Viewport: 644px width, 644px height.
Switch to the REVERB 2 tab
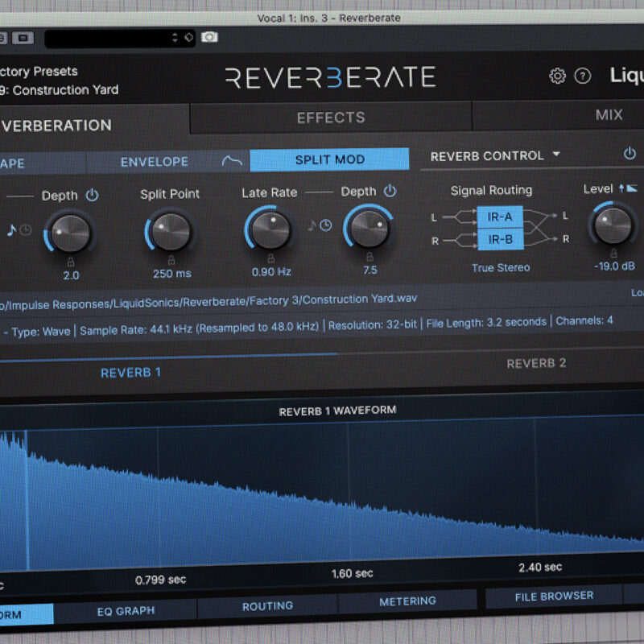pyautogui.click(x=536, y=363)
